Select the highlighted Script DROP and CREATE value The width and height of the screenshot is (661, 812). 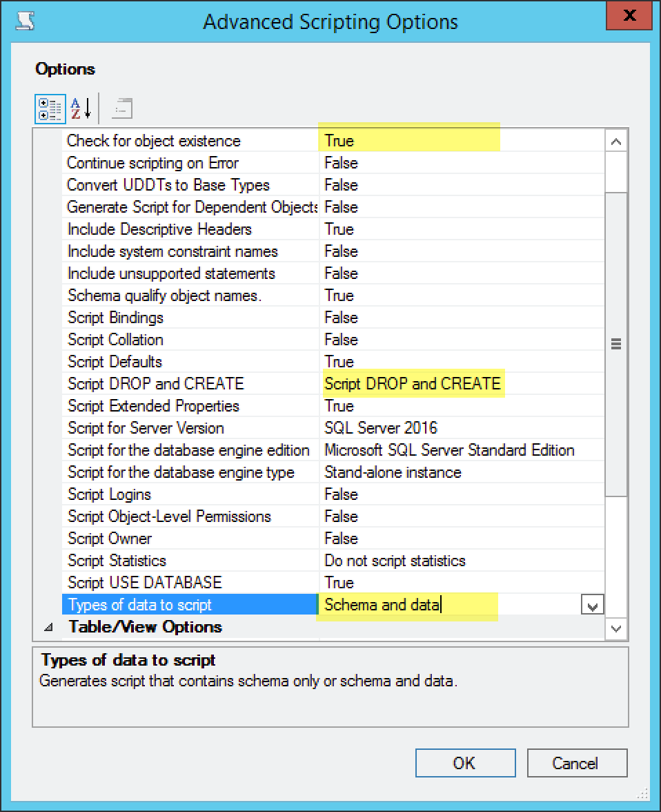click(413, 383)
